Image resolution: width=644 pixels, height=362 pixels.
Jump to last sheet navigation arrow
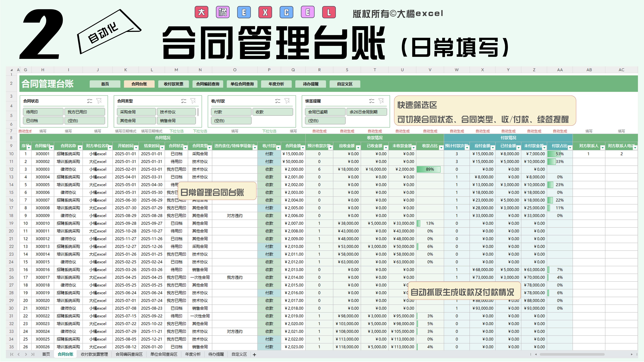(x=33, y=354)
